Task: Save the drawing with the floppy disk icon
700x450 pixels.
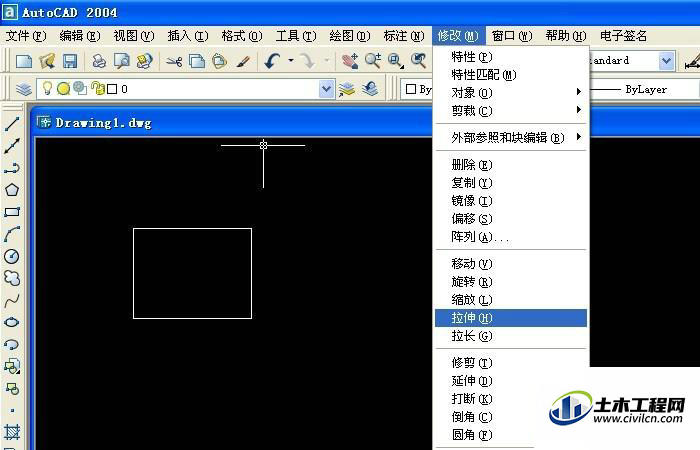Action: pyautogui.click(x=70, y=61)
